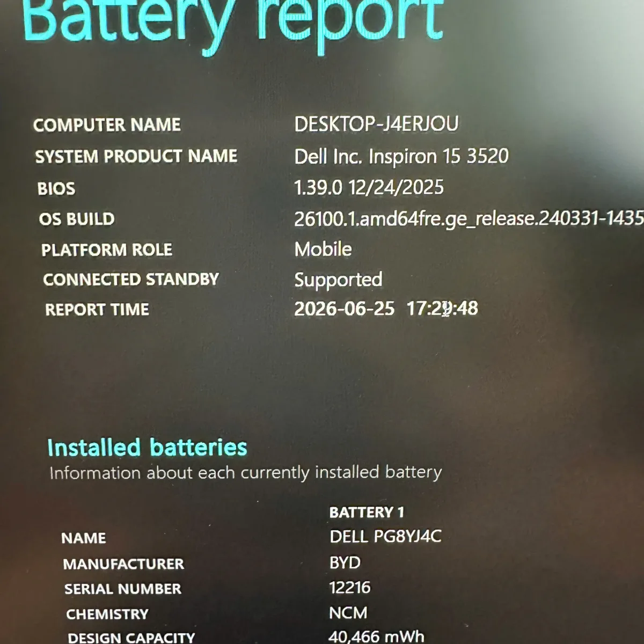Select the computer name DESKTOP-J4ERJOU
The width and height of the screenshot is (644, 644).
point(376,124)
